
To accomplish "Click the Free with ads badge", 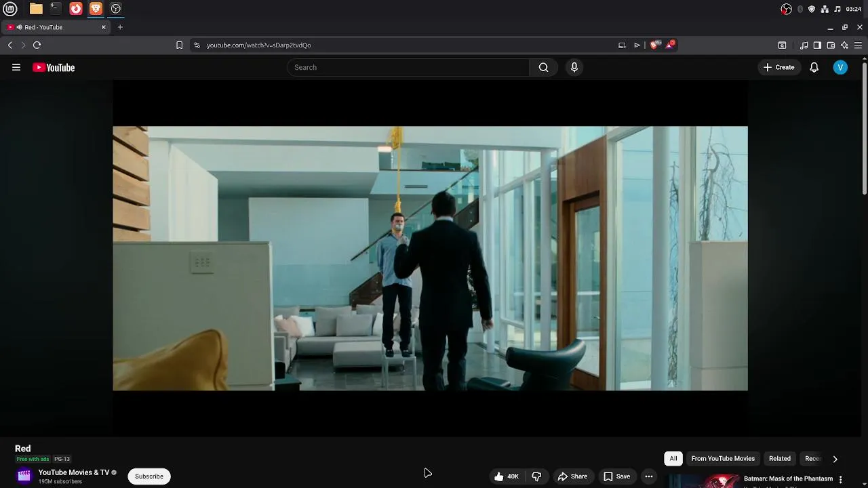I will 33,459.
